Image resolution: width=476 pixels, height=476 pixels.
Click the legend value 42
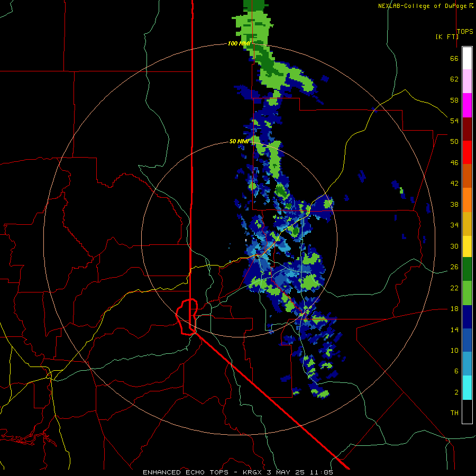pyautogui.click(x=454, y=183)
